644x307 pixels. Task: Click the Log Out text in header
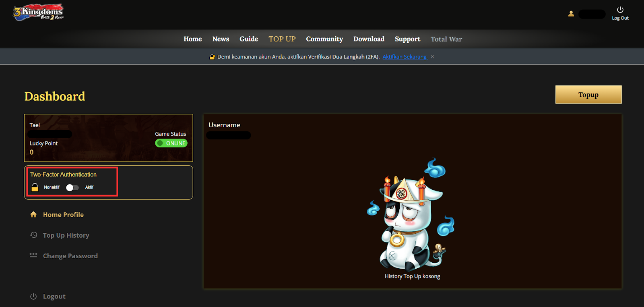[x=620, y=18]
